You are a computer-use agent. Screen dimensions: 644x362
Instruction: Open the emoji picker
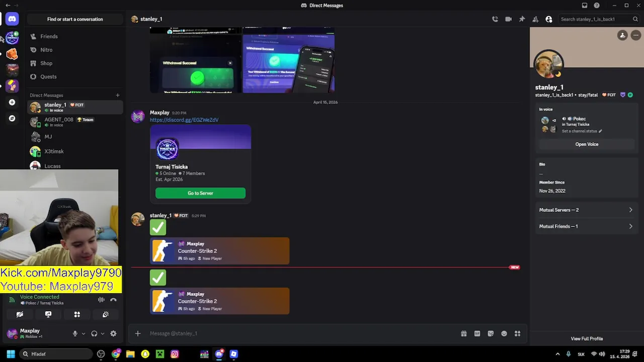tap(504, 333)
